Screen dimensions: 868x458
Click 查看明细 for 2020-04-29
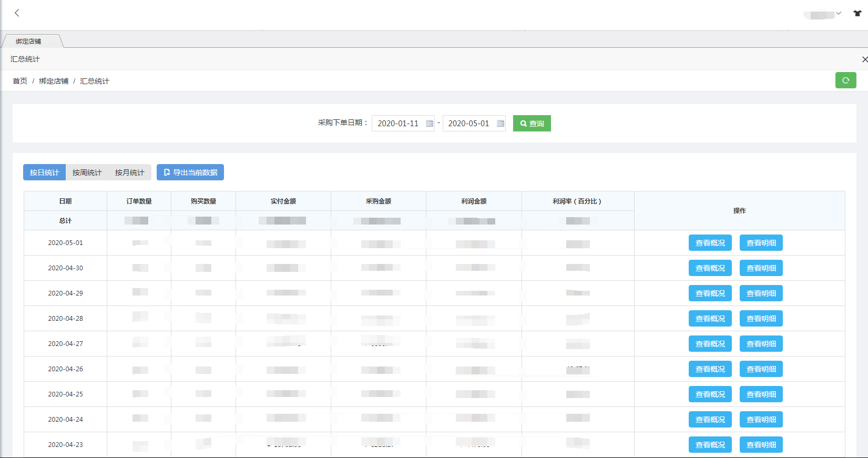tap(761, 293)
